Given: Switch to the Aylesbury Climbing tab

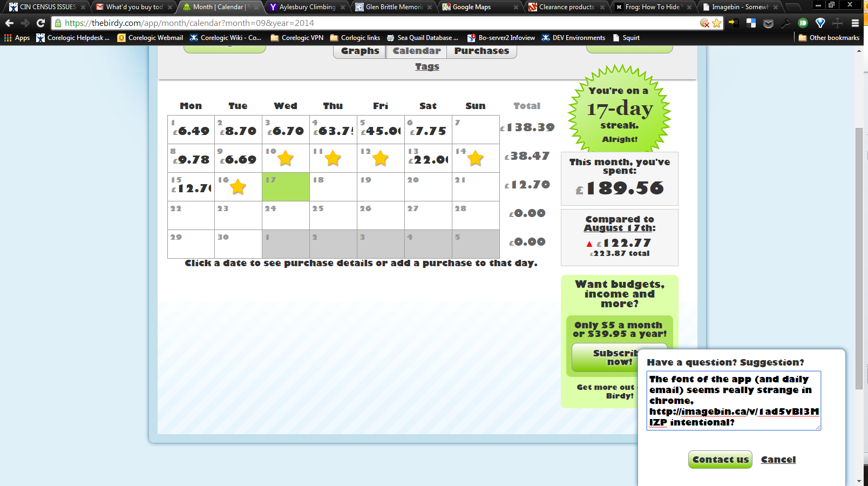Looking at the screenshot, I should [x=307, y=7].
